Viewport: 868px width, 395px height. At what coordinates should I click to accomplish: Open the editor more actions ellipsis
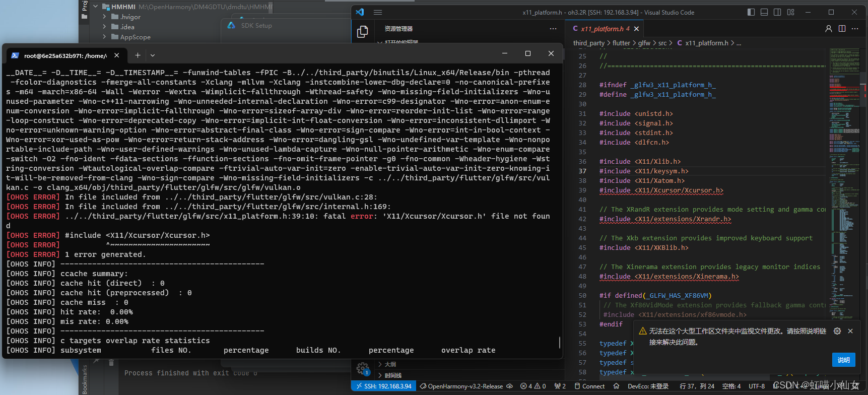(855, 29)
